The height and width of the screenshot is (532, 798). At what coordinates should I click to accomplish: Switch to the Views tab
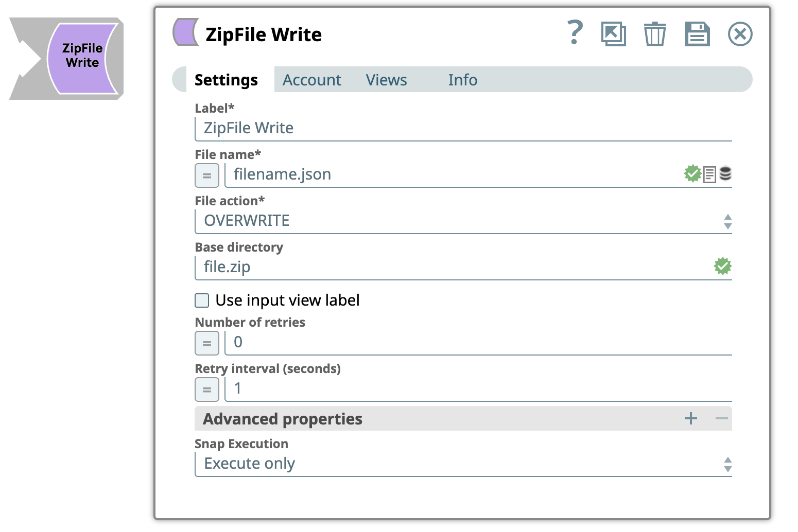click(x=386, y=80)
